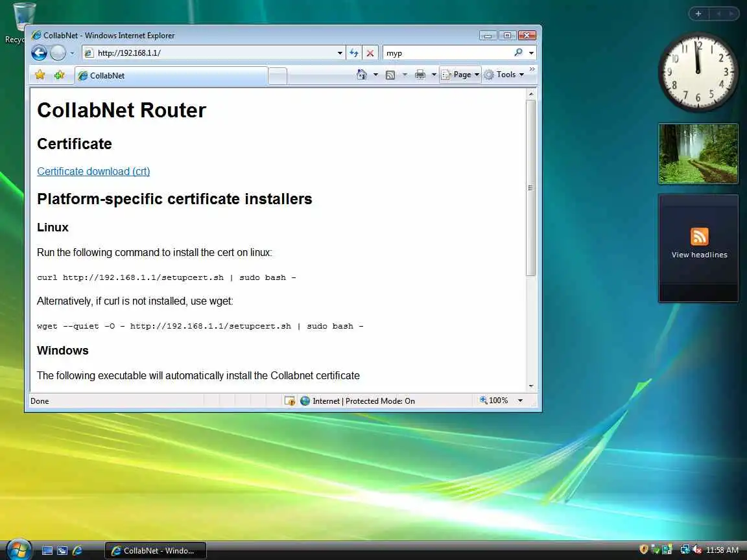Add a gadget with the sidebar plus button
Screen dimensions: 747x560
coord(698,14)
